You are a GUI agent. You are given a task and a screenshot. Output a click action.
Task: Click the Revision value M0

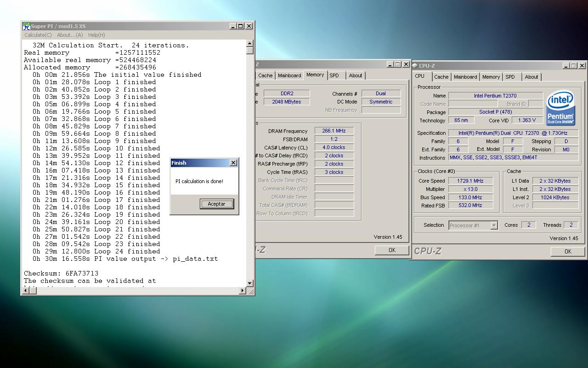pyautogui.click(x=565, y=149)
